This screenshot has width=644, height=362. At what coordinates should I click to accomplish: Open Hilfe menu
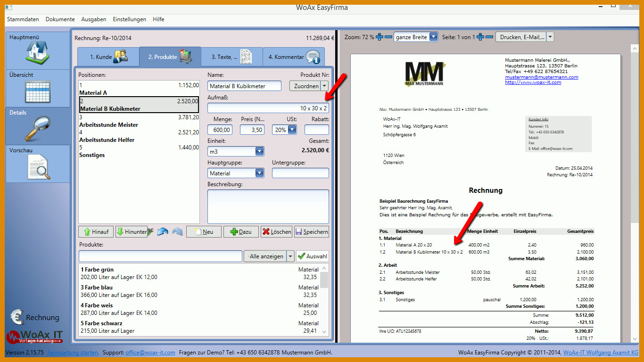point(158,19)
